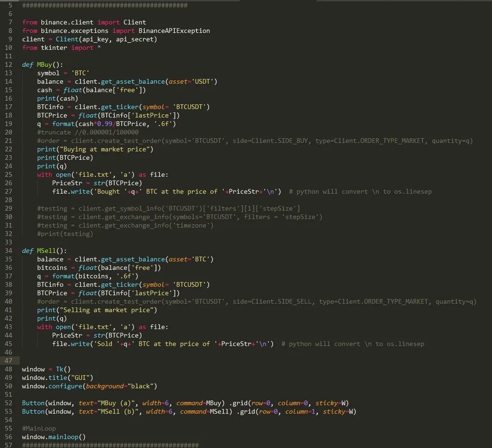Image resolution: width=492 pixels, height=448 pixels.
Task: Click 'q = format(bitcoins, '.6f')' line
Action: pos(87,276)
